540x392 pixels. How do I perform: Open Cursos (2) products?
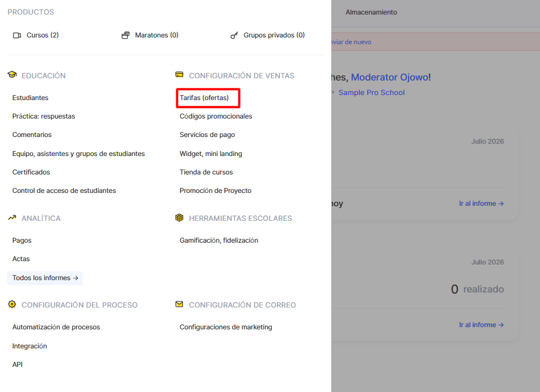[43, 35]
